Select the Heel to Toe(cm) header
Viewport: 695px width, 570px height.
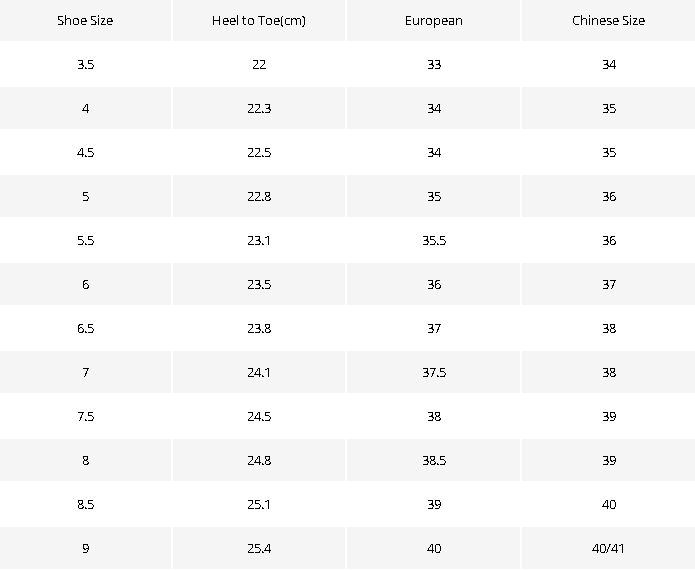click(259, 20)
